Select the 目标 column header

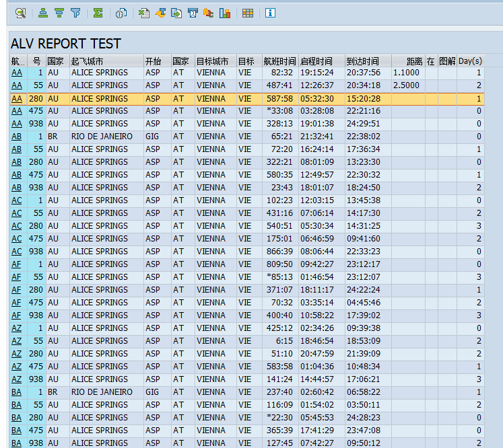[249, 61]
